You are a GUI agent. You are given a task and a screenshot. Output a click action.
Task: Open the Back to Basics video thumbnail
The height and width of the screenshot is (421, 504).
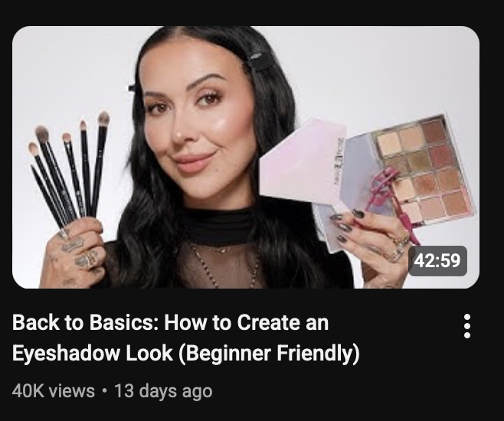point(246,158)
